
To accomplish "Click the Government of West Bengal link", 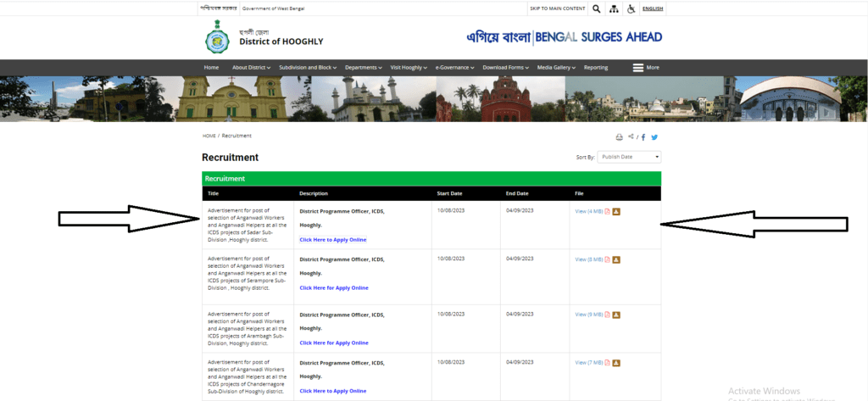I will (274, 8).
